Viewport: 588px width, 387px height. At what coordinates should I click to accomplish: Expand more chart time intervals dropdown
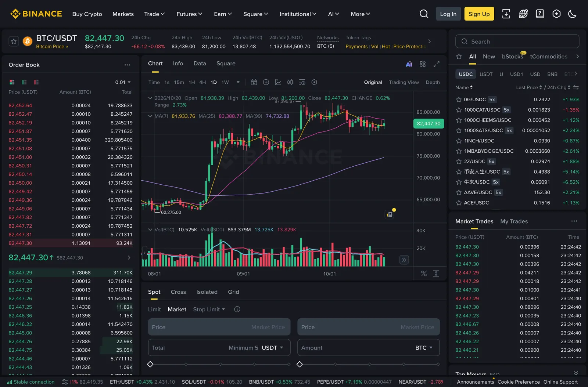[238, 82]
